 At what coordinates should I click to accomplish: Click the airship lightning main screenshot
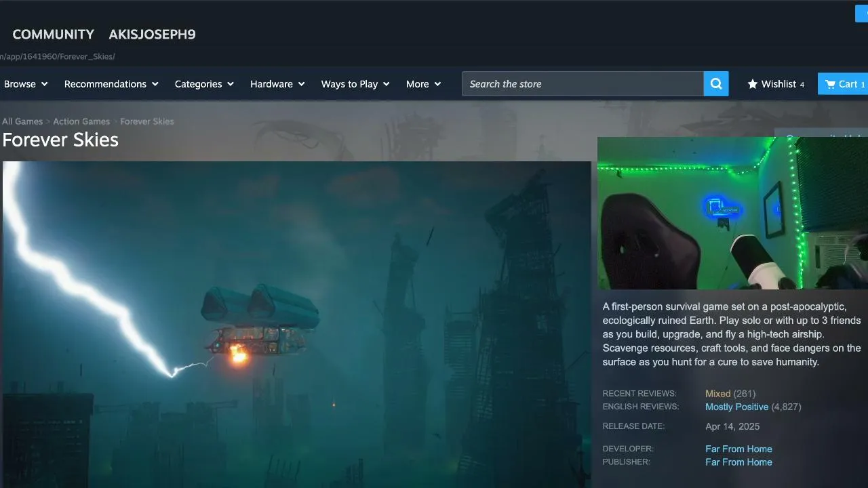point(296,325)
